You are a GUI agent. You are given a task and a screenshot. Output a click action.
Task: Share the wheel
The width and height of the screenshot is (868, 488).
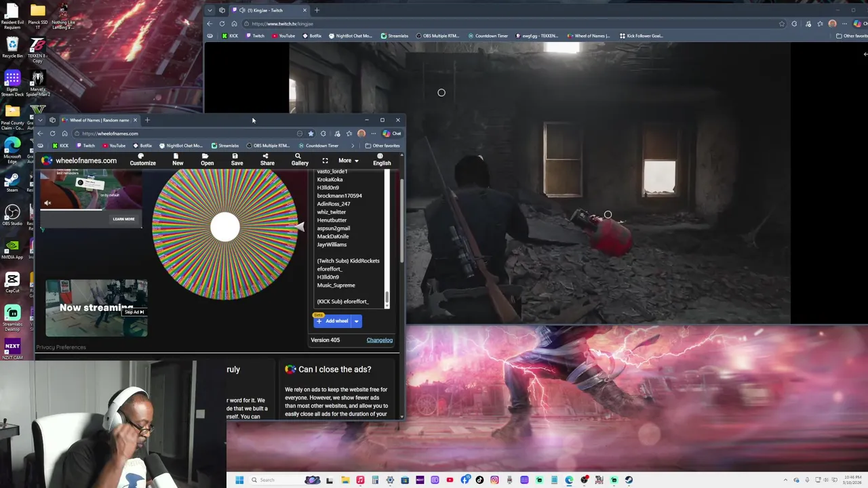point(267,159)
